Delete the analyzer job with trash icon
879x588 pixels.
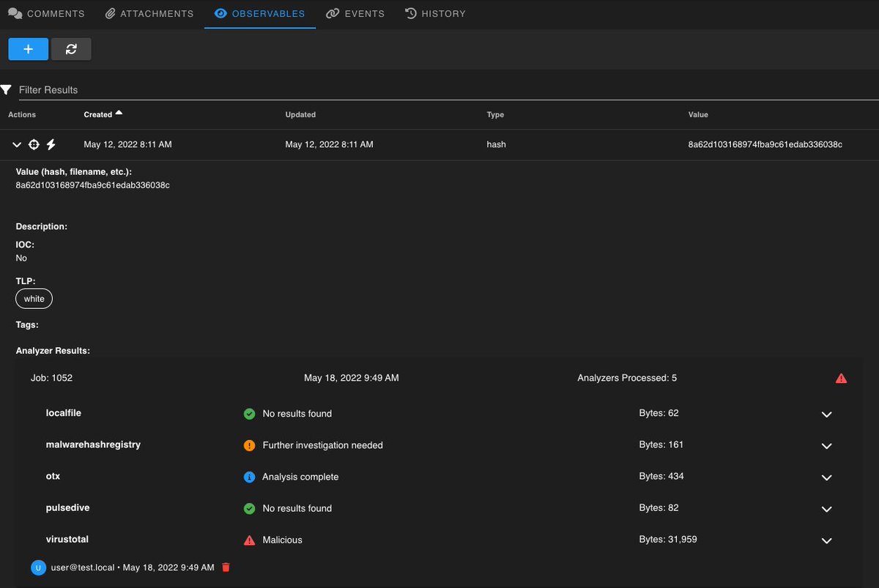tap(226, 567)
